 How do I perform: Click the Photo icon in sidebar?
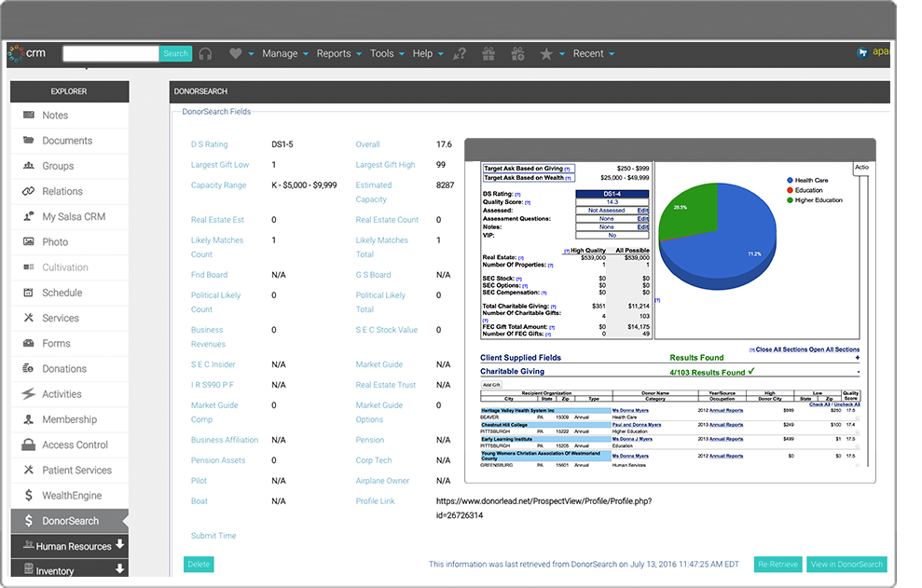[x=28, y=241]
